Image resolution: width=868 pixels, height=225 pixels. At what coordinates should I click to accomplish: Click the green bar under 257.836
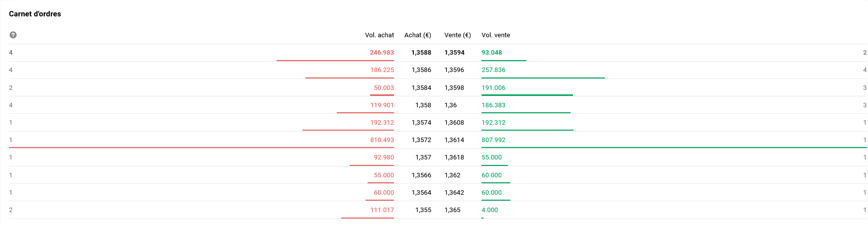[x=543, y=78]
